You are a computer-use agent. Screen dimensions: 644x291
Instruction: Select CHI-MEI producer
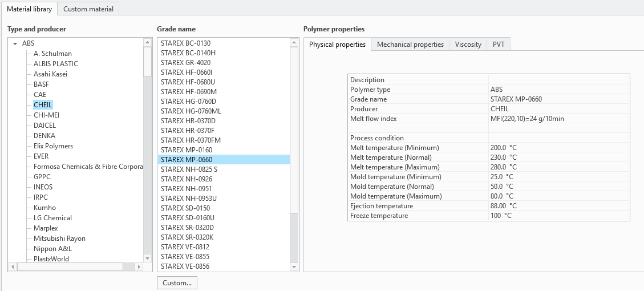point(46,115)
